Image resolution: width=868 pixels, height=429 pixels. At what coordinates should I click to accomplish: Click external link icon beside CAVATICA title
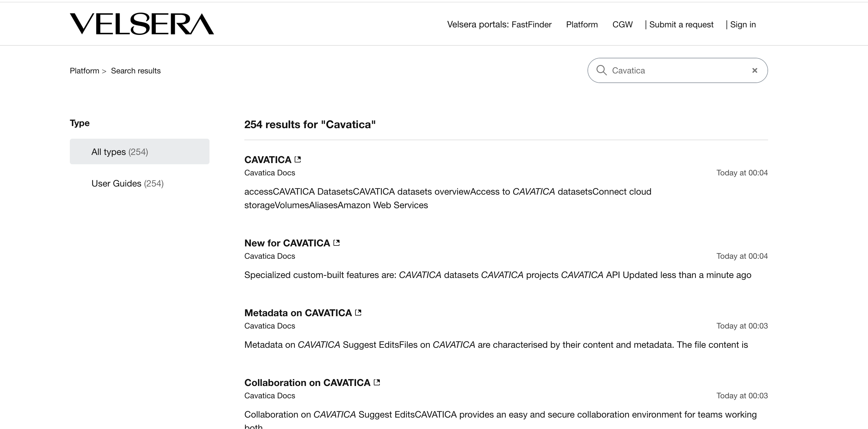coord(298,159)
